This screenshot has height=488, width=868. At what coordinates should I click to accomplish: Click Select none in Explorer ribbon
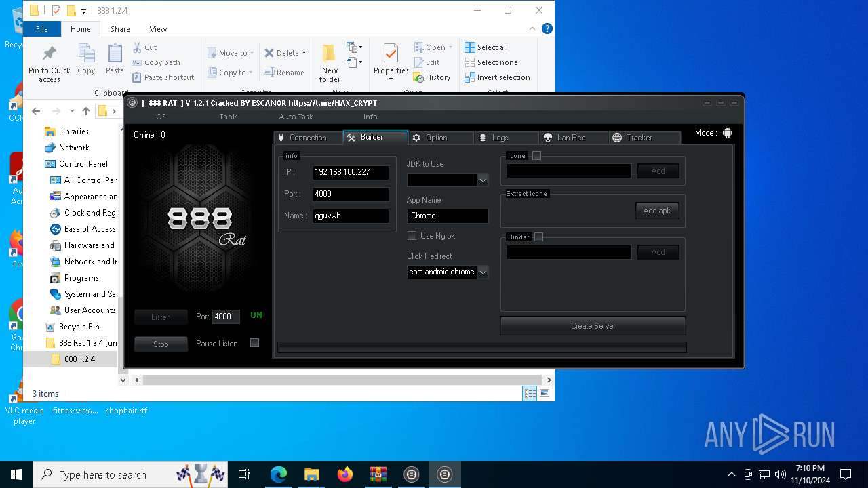click(x=491, y=62)
